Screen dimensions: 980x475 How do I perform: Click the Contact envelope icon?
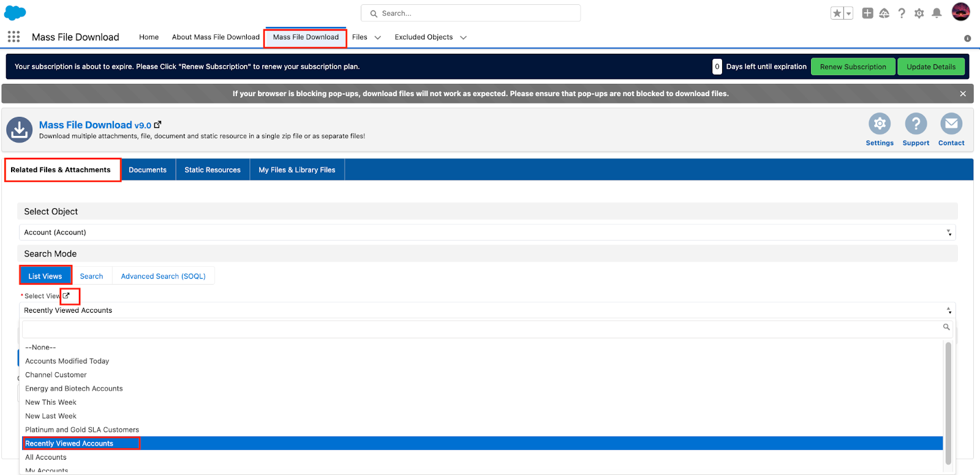coord(951,124)
